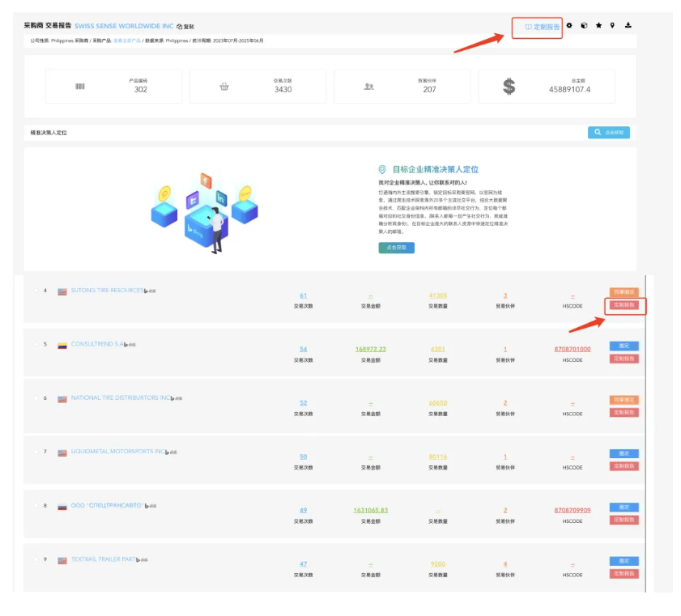Click the vertical scrollbar on right of list

645,437
